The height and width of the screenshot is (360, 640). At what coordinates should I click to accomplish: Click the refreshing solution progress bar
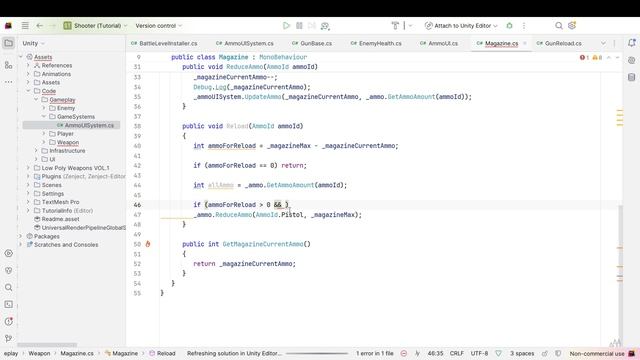tap(317, 353)
